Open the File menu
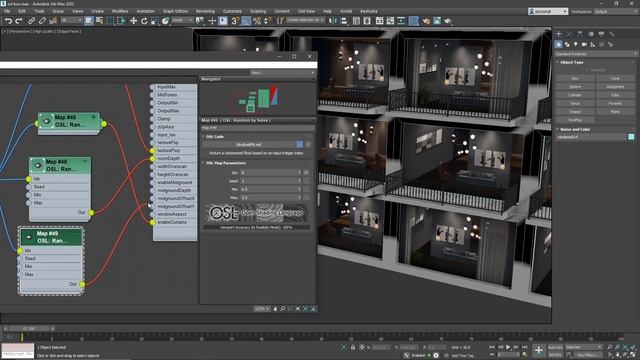The height and width of the screenshot is (360, 640). point(7,11)
